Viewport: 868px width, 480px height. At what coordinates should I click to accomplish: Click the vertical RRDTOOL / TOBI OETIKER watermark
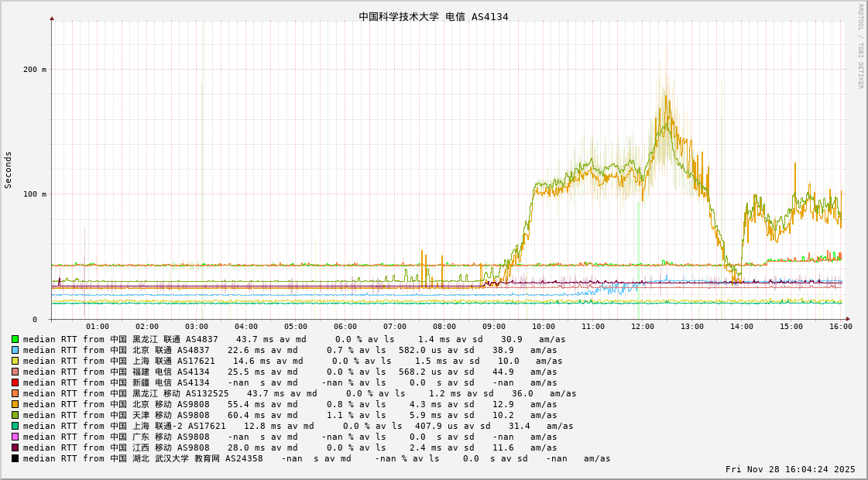[860, 46]
